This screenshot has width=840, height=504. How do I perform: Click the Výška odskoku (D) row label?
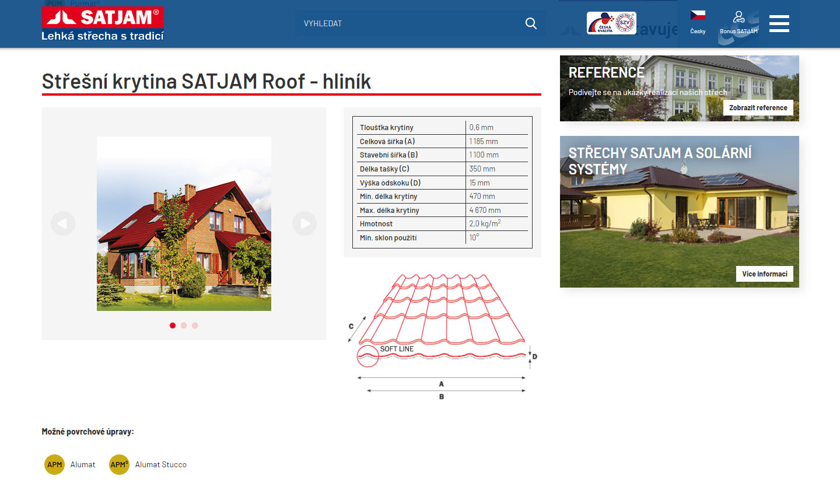pyautogui.click(x=390, y=183)
